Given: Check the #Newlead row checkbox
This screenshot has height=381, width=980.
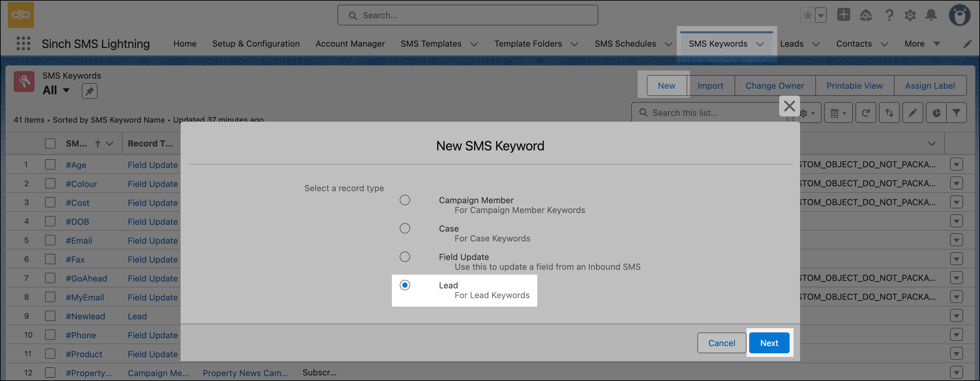Looking at the screenshot, I should pos(50,316).
